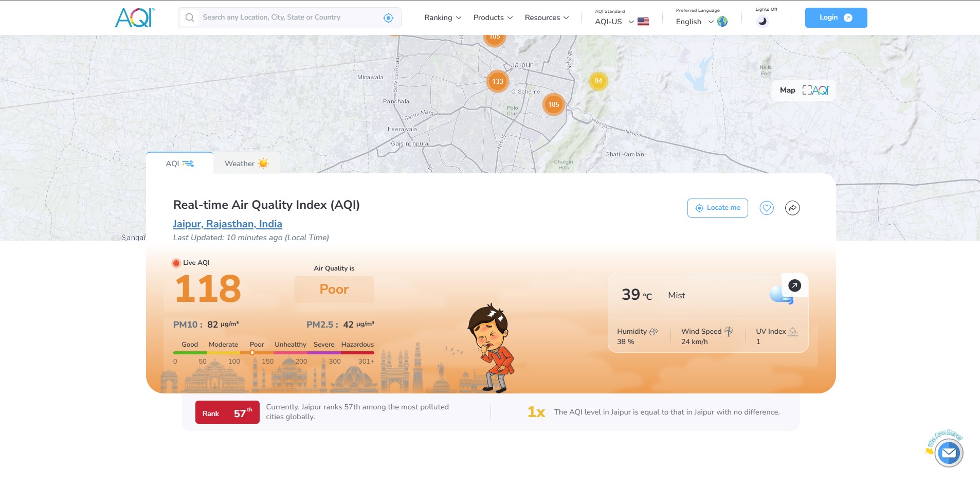Click the share arrow icon
This screenshot has height=486, width=980.
tap(792, 208)
